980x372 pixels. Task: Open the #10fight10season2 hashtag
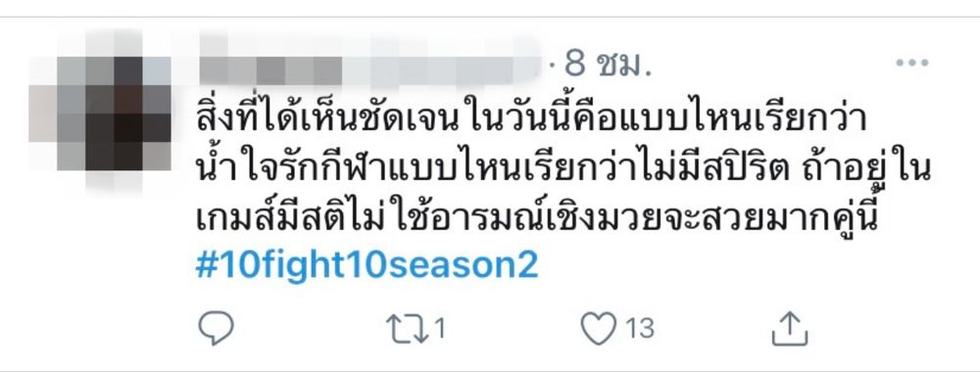[x=367, y=266]
